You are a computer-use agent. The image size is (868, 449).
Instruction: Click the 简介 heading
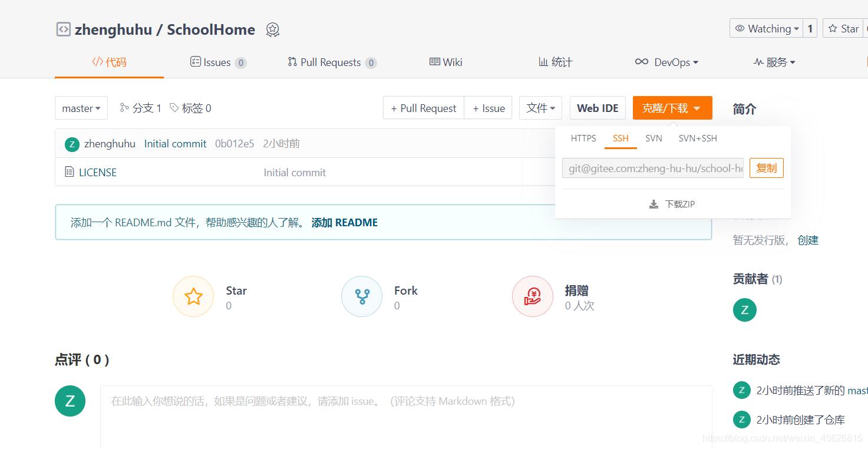[x=744, y=109]
